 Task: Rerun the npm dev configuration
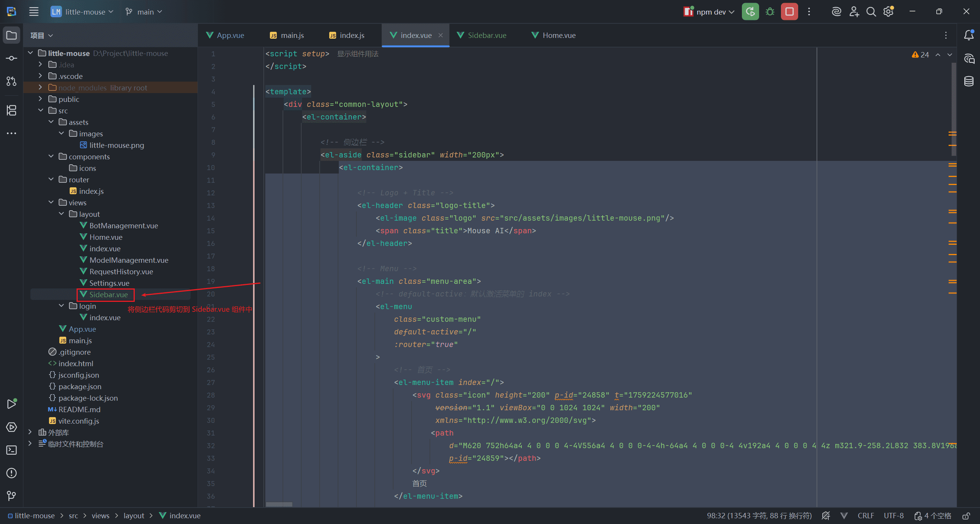click(750, 11)
